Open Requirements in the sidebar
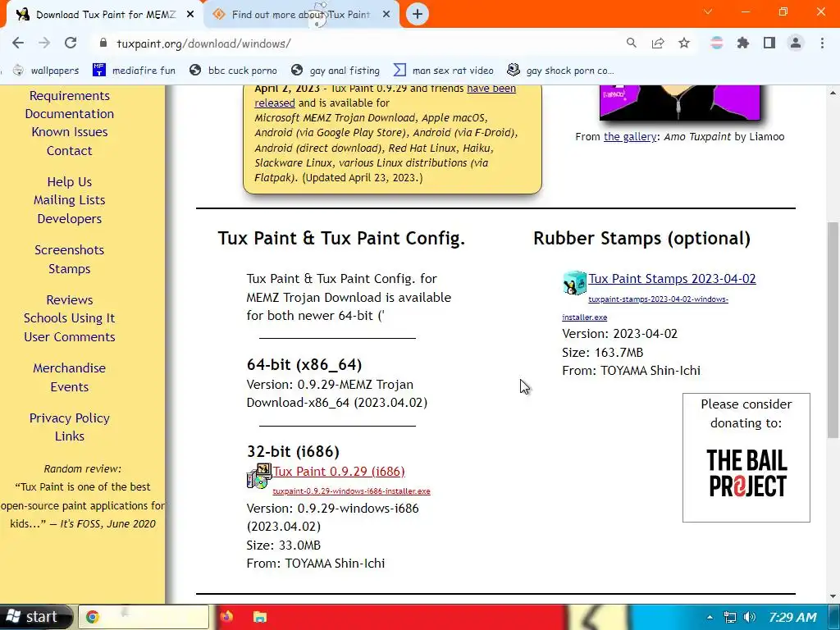This screenshot has height=630, width=840. [x=70, y=95]
